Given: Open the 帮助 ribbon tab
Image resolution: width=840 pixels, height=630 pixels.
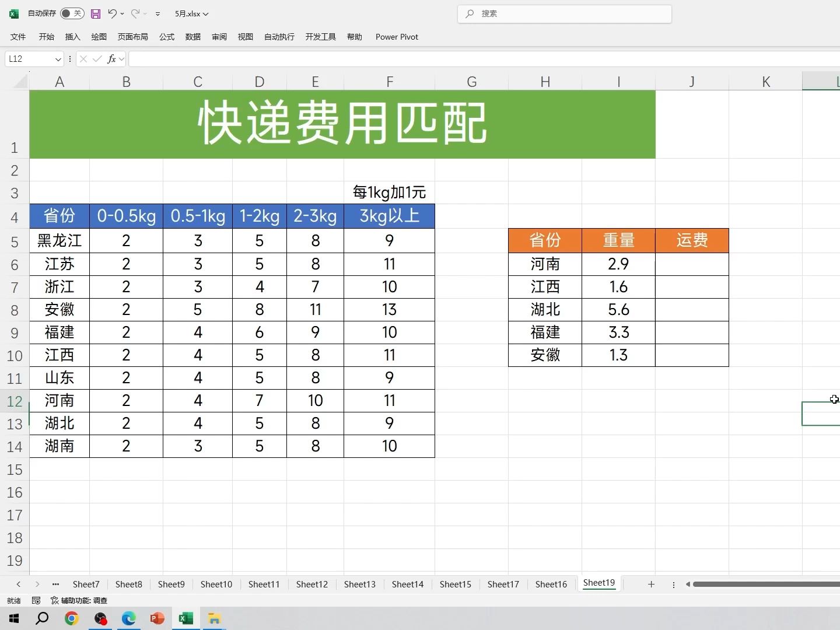Looking at the screenshot, I should tap(355, 37).
